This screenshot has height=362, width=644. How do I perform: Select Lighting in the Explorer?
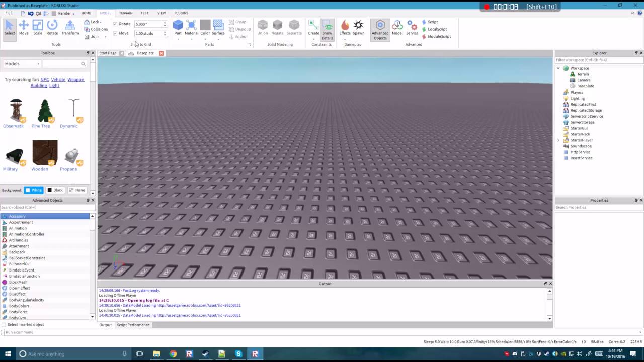pyautogui.click(x=577, y=99)
